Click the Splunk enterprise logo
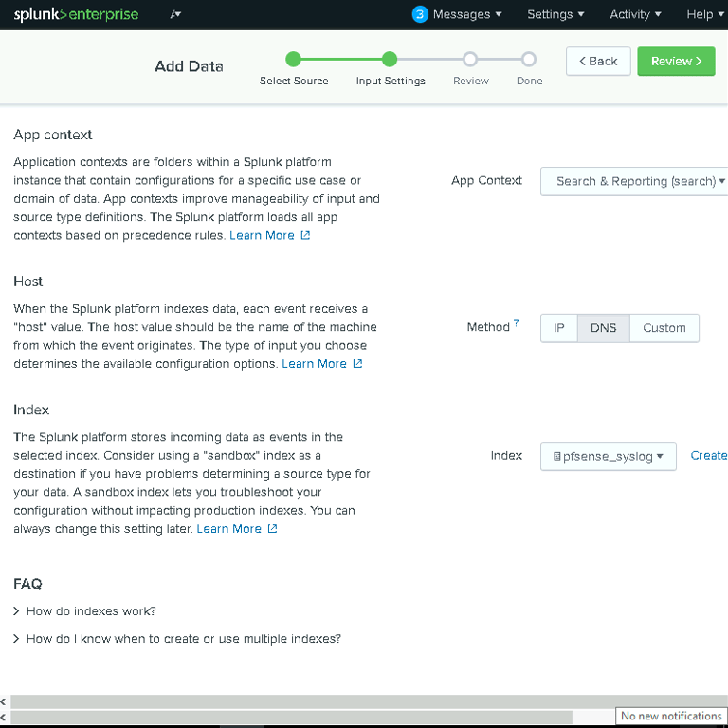The width and height of the screenshot is (728, 728). click(76, 14)
